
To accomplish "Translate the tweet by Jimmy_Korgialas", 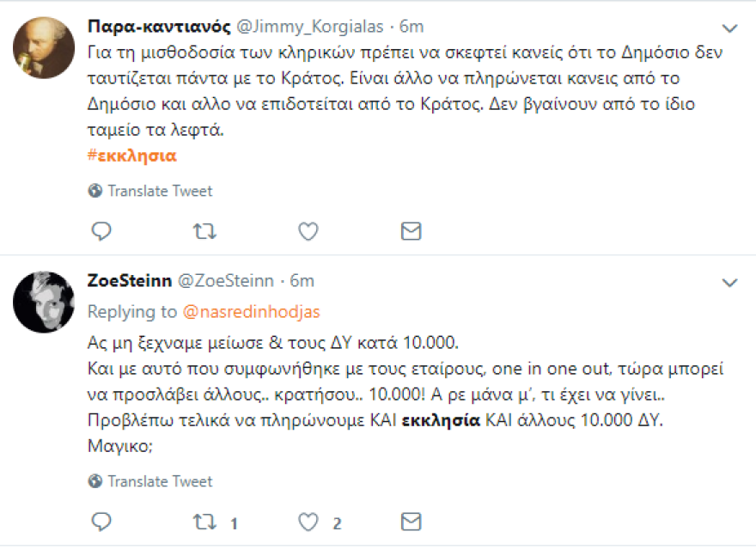I will [x=150, y=191].
